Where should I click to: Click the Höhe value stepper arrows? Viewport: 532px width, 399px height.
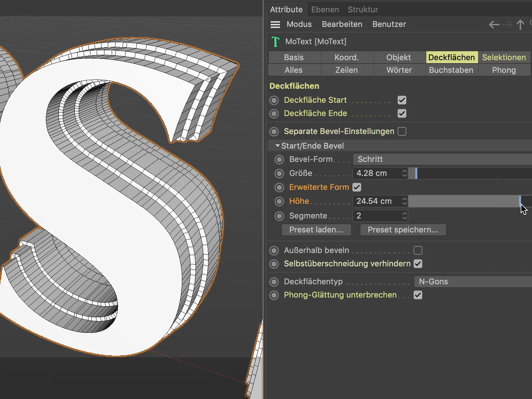(404, 201)
